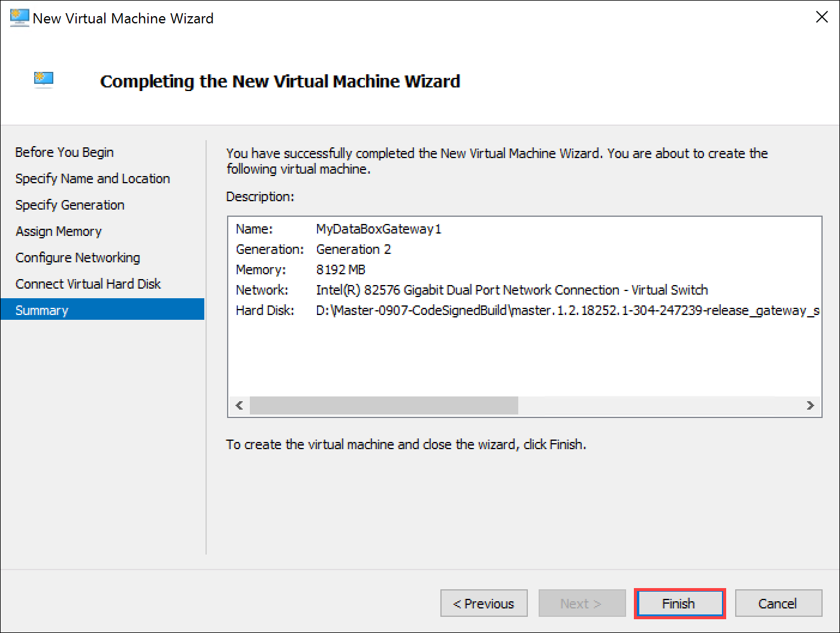
Task: Click the virtual machine icon beside heading
Action: tap(44, 79)
